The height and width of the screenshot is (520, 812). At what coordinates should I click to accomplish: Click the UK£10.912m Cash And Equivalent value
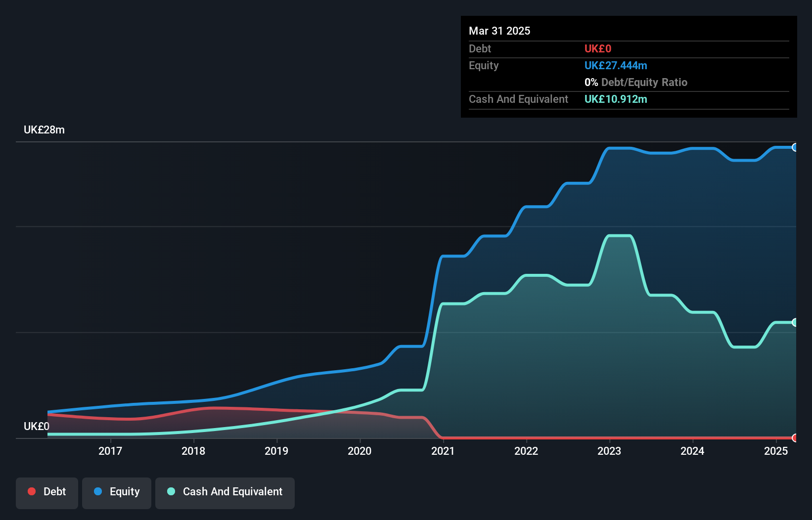pos(616,99)
